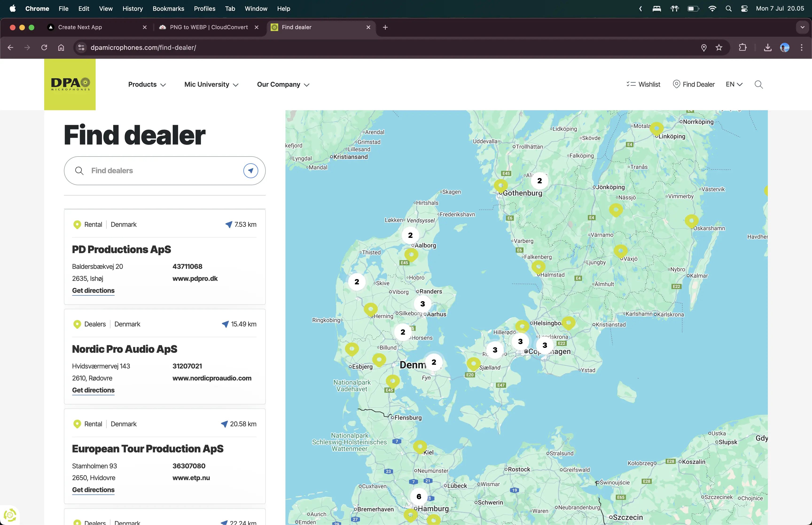The image size is (812, 525).
Task: Get directions to PD Productions ApS
Action: point(93,290)
